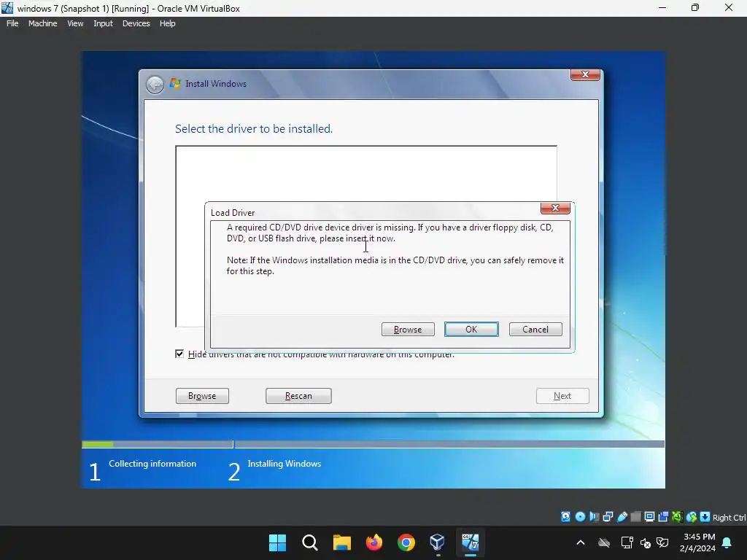Click the 'Right Ctrl' host key label
Screen dimensions: 747x560
(729, 518)
